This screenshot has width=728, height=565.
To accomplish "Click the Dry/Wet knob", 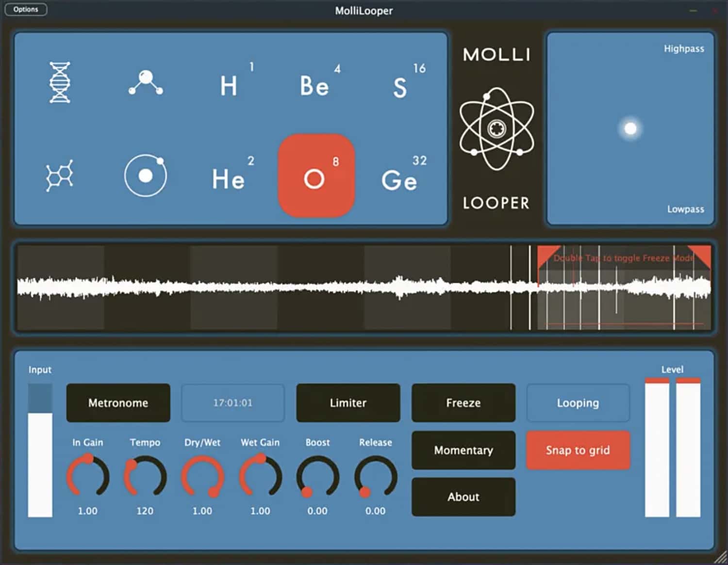I will (x=202, y=477).
